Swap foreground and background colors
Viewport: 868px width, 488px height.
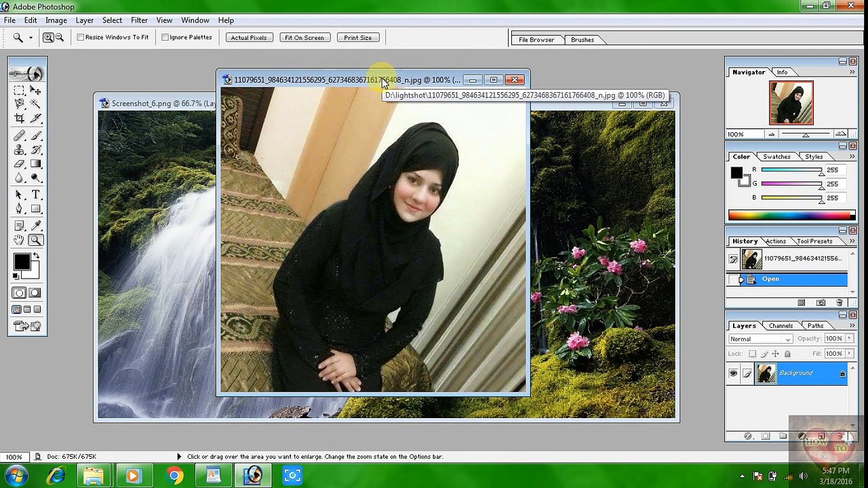pyautogui.click(x=36, y=256)
